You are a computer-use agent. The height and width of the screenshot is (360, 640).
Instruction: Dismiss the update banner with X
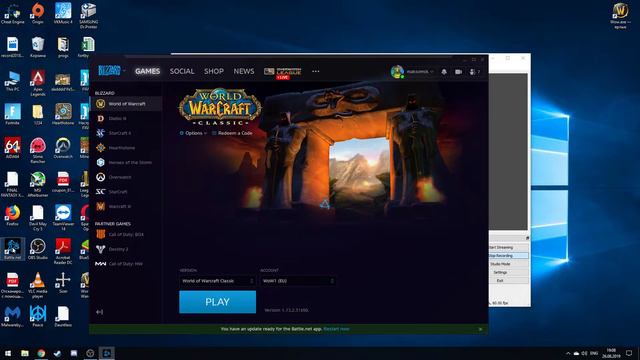[480, 329]
